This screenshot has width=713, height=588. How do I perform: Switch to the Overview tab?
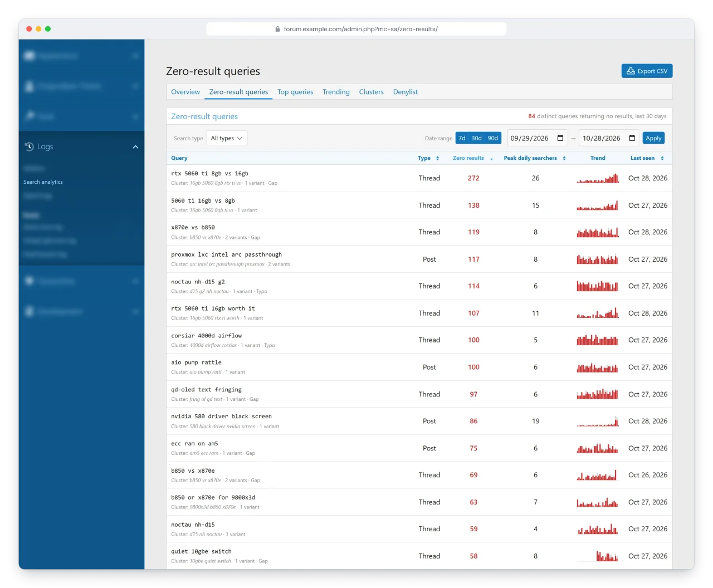(185, 92)
